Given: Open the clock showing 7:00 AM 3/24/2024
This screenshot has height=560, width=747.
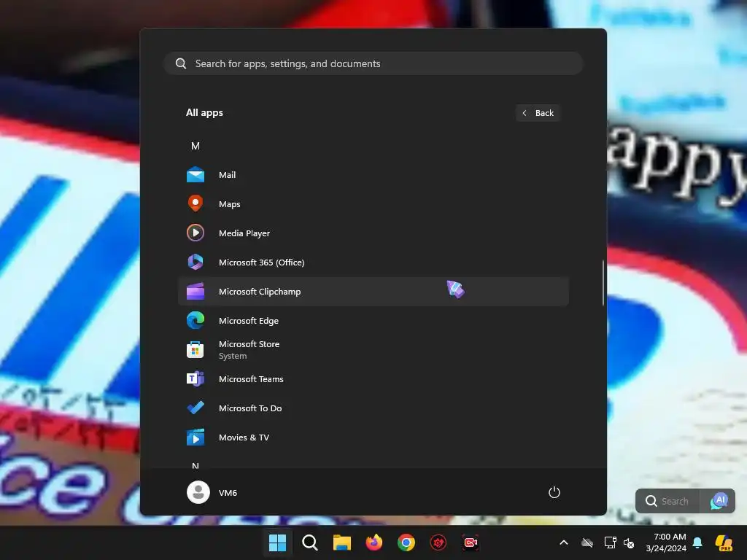Looking at the screenshot, I should [x=666, y=542].
